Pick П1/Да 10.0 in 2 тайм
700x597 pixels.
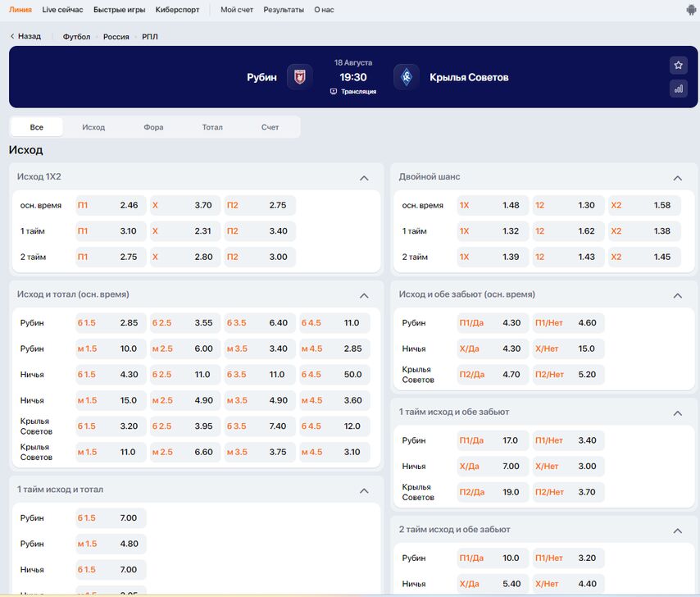[493, 558]
